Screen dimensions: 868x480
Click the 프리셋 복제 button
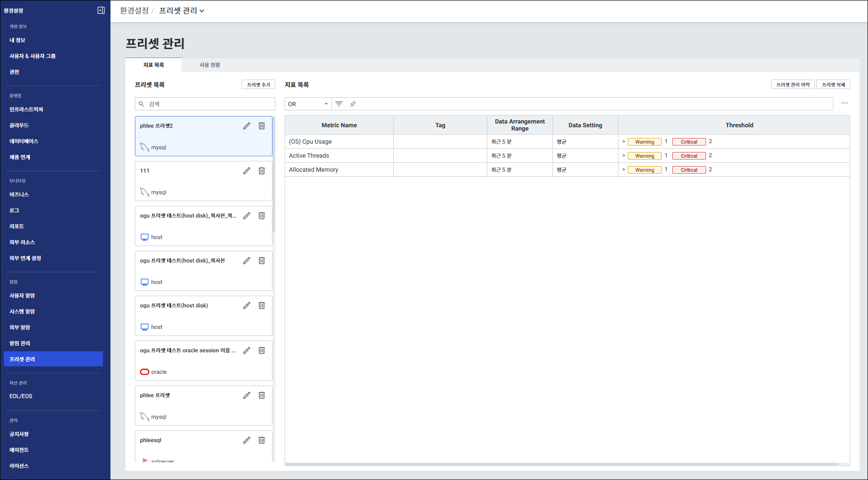[833, 85]
